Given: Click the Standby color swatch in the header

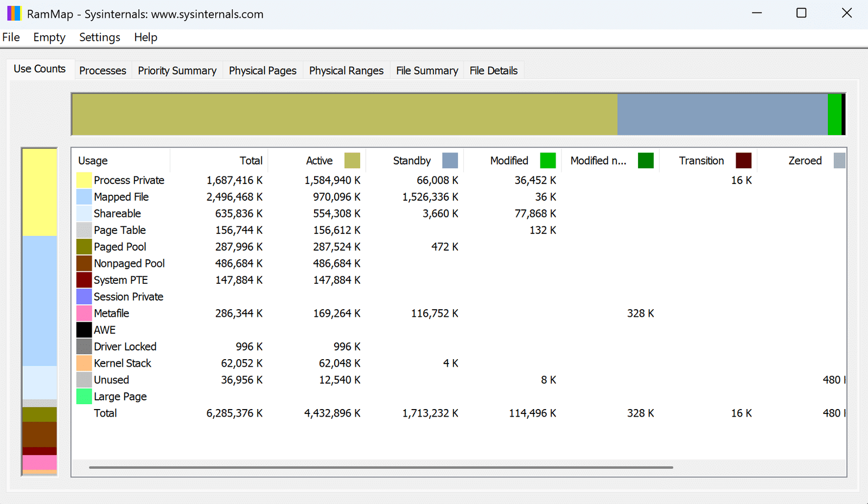Looking at the screenshot, I should [x=449, y=160].
